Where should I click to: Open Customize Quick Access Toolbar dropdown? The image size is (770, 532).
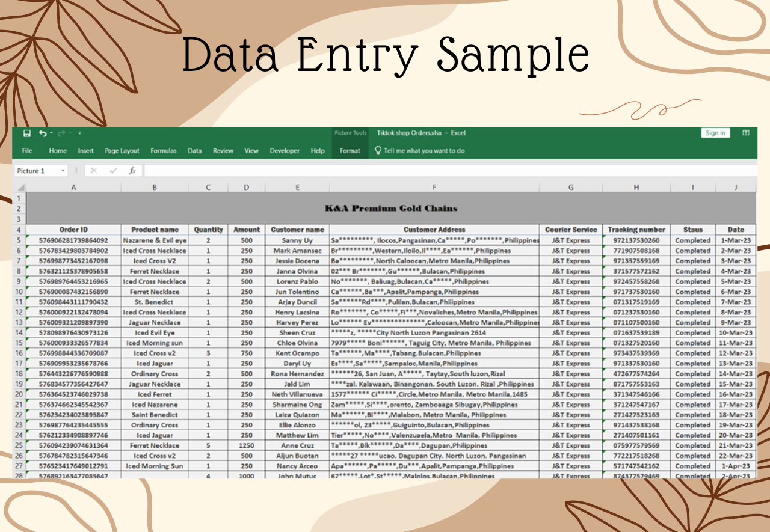coord(79,133)
